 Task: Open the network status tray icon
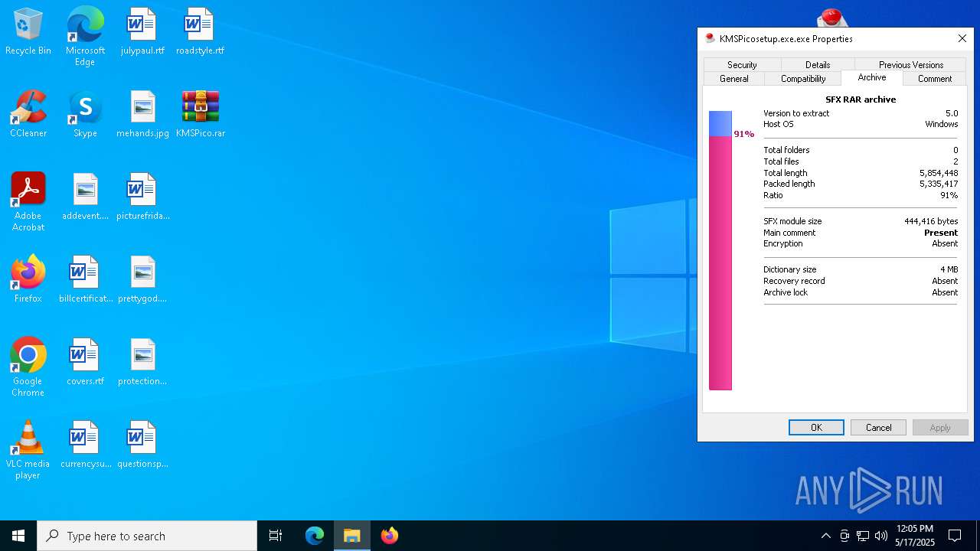863,536
